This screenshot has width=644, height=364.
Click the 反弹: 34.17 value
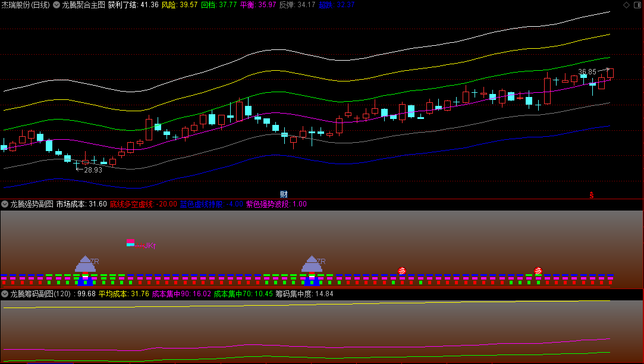click(297, 5)
